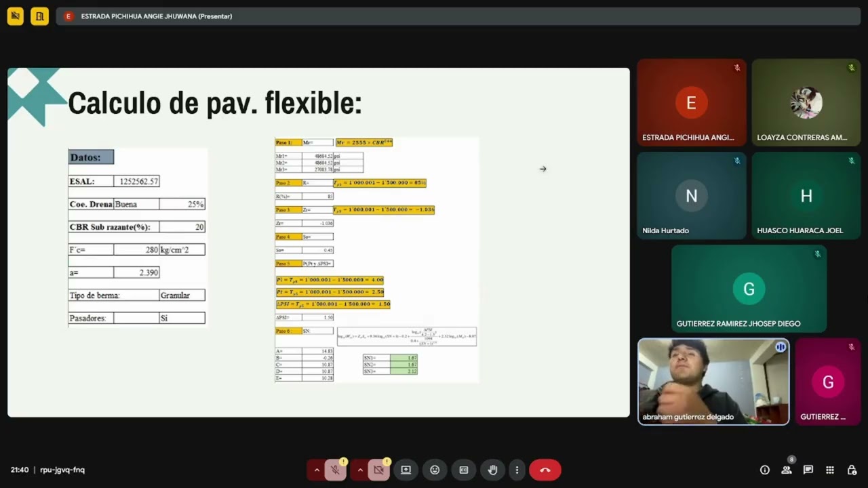
Task: Click the yellow crossed-out camera icon at top
Action: click(x=16, y=16)
